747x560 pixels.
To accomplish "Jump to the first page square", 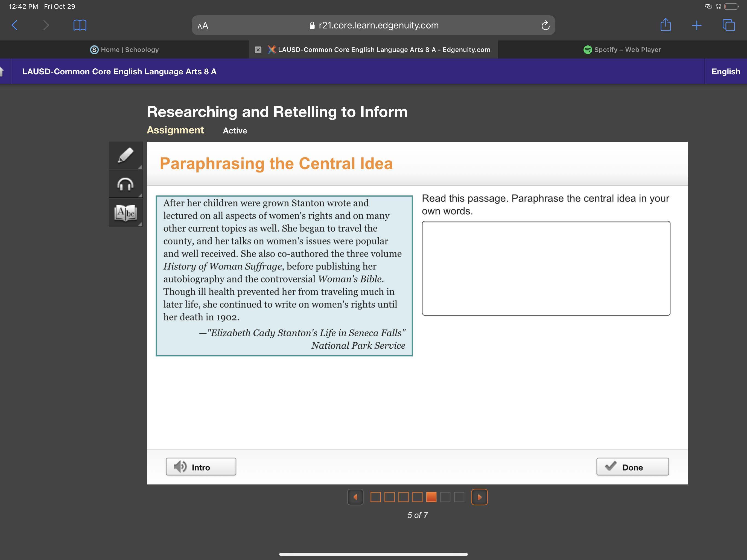I will click(x=375, y=497).
